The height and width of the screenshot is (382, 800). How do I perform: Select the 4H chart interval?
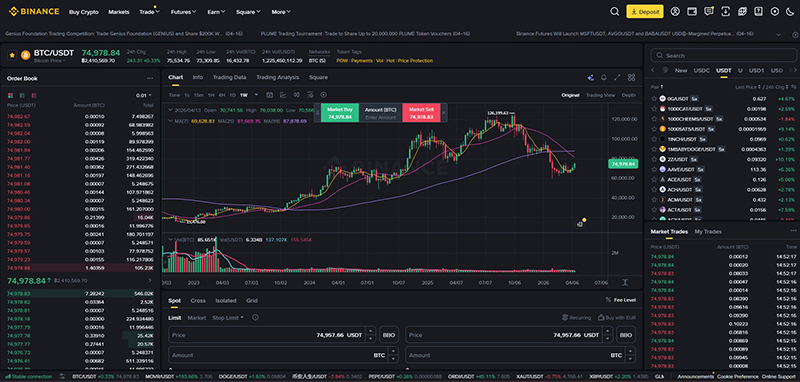tap(221, 95)
